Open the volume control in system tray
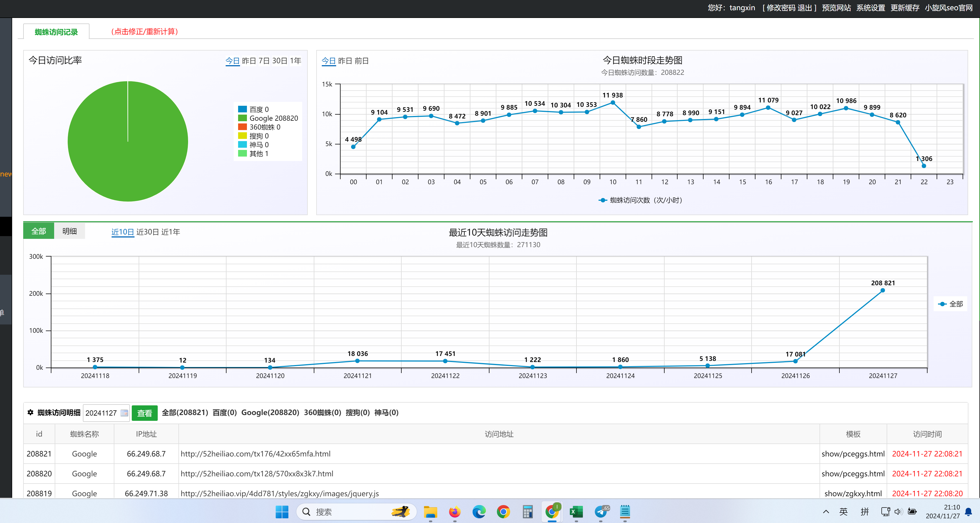The width and height of the screenshot is (980, 523). tap(898, 512)
